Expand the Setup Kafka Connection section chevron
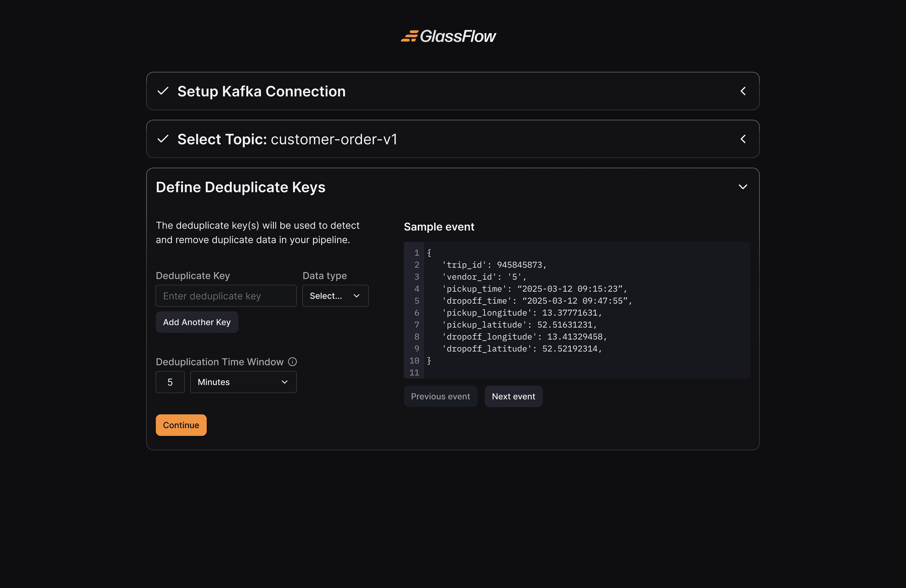The image size is (906, 588). pyautogui.click(x=743, y=91)
